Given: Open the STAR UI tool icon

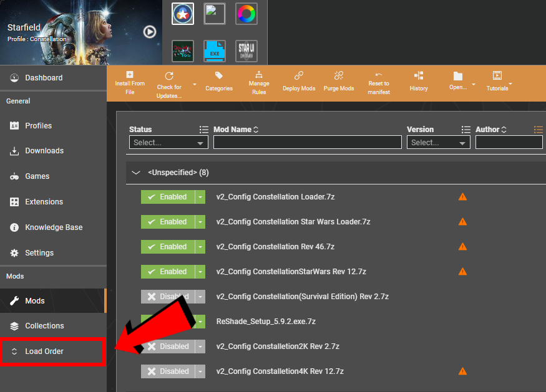Looking at the screenshot, I should [x=246, y=51].
